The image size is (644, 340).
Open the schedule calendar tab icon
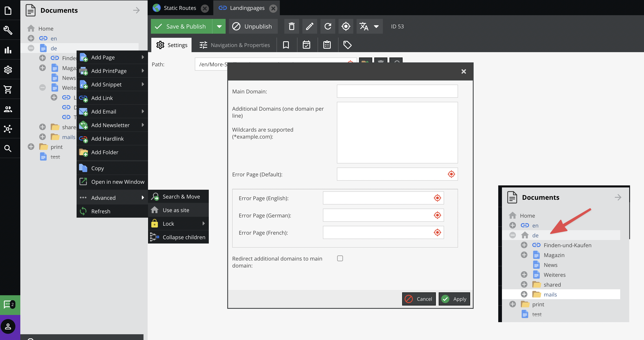point(306,45)
